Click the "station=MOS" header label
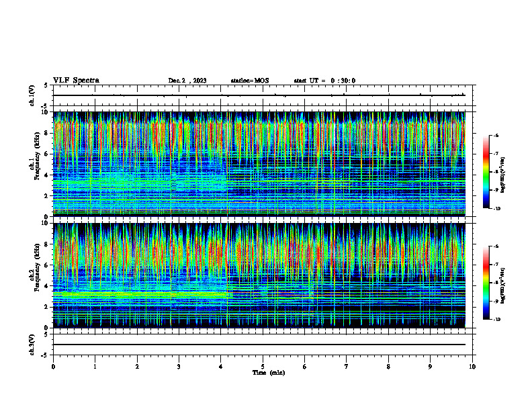Viewport: 532px width, 411px height. pos(250,81)
